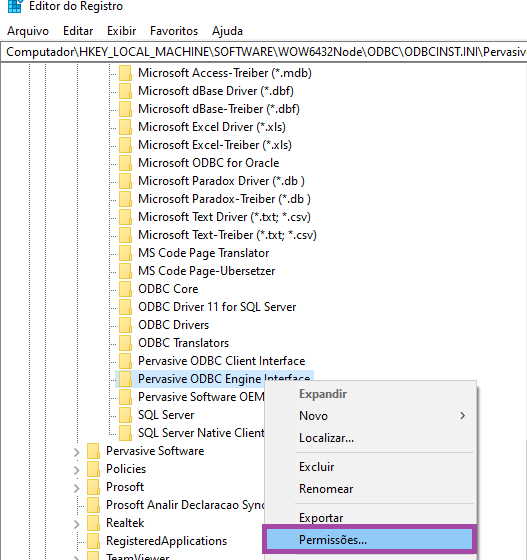
Task: Open the Novo submenu arrow
Action: pyautogui.click(x=462, y=416)
